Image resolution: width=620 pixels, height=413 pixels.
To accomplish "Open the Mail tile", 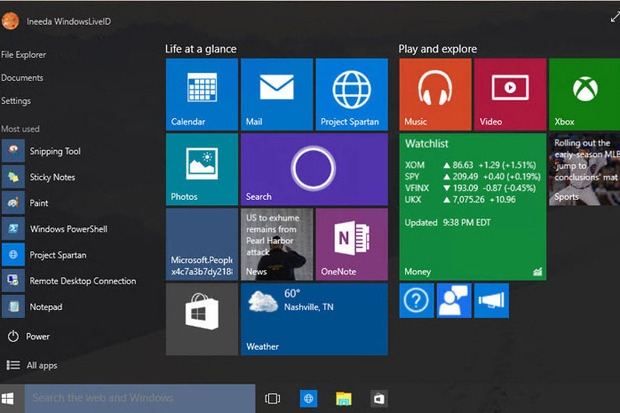I will tap(276, 94).
